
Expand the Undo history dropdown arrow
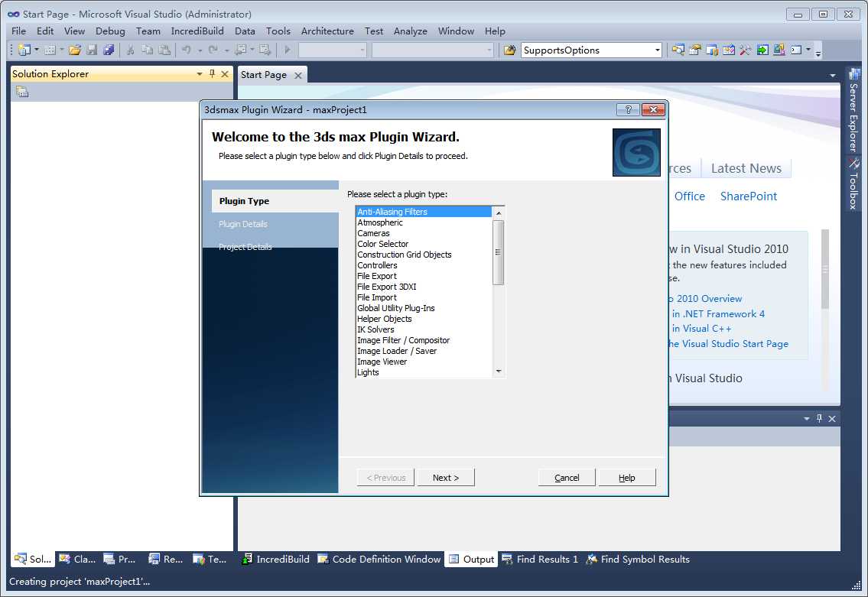pyautogui.click(x=200, y=50)
